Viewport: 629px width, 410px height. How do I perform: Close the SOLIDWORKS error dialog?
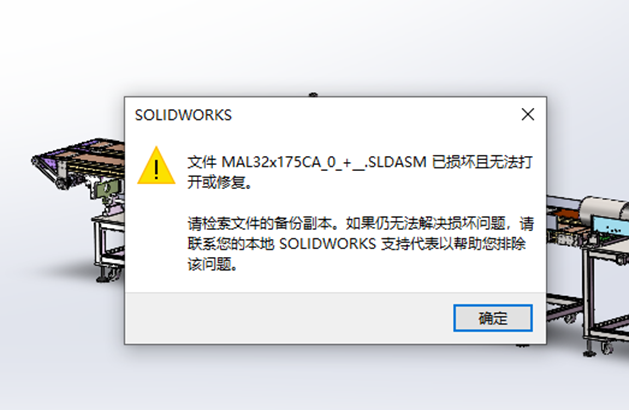tap(528, 114)
